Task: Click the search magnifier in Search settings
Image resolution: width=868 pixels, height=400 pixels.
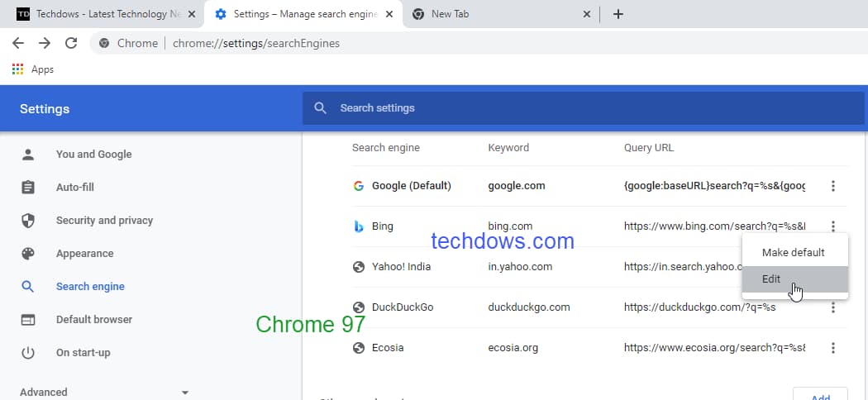Action: [320, 108]
